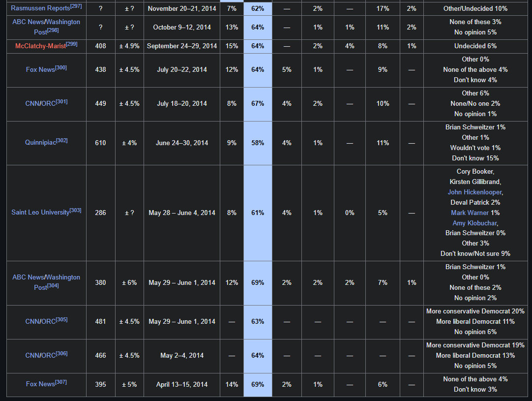Select the date 'July 20–22, 2014'
The width and height of the screenshot is (532, 401).
pyautogui.click(x=182, y=69)
